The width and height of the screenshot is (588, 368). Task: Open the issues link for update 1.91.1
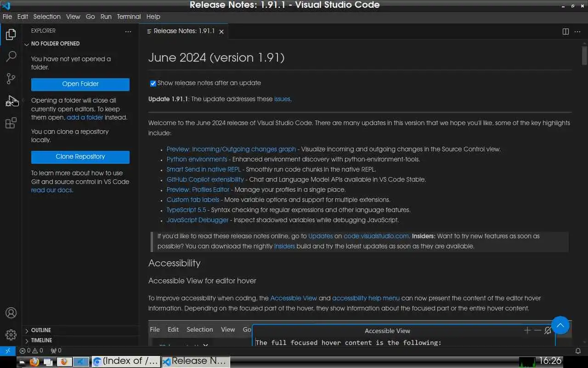[282, 99]
